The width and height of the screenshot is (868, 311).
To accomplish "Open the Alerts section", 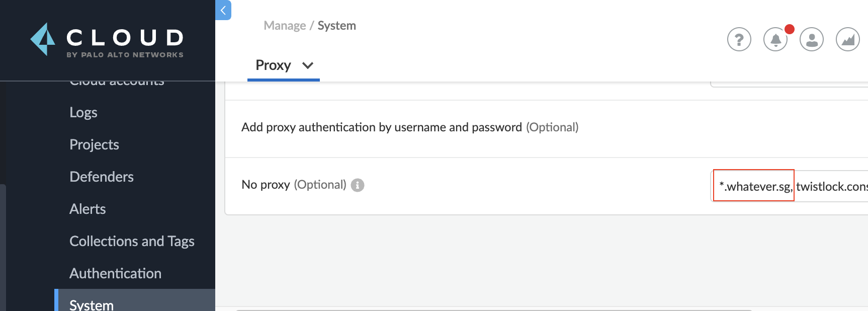I will 88,209.
